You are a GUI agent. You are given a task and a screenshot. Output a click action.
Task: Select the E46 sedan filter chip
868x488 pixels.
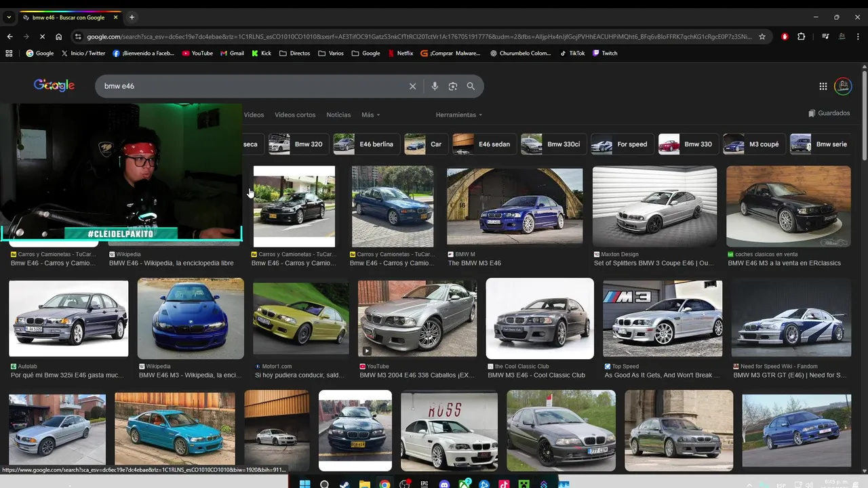coord(484,144)
